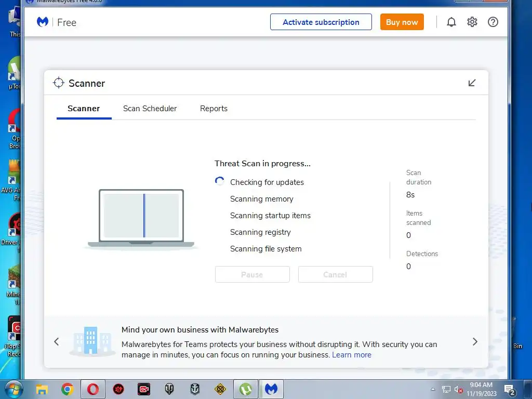This screenshot has width=532, height=399.
Task: Switch to the Scan Scheduler tab
Action: tap(150, 109)
